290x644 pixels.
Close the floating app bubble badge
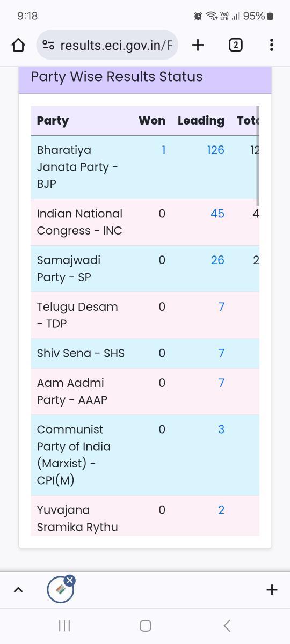pos(70,580)
